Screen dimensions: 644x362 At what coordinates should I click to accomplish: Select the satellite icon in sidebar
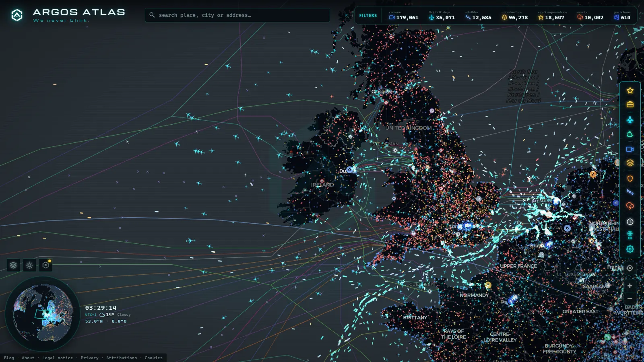[630, 192]
